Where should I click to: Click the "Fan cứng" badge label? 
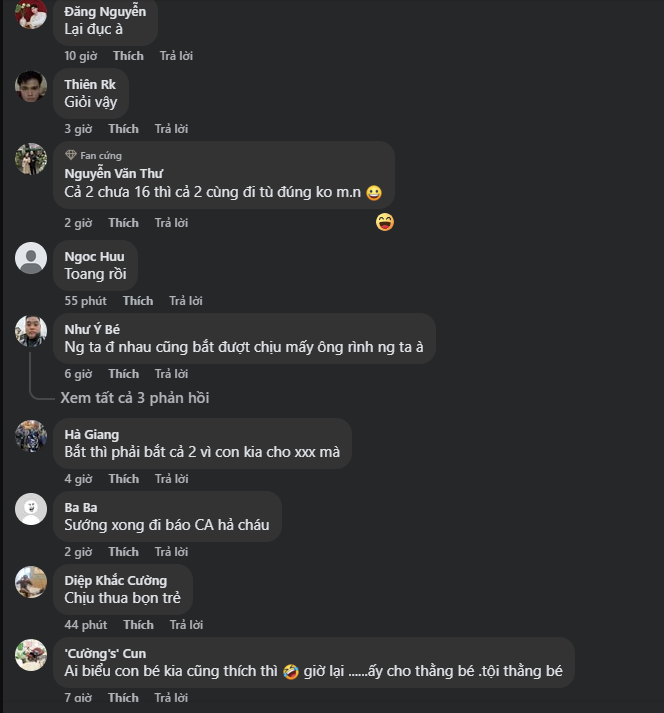100,156
